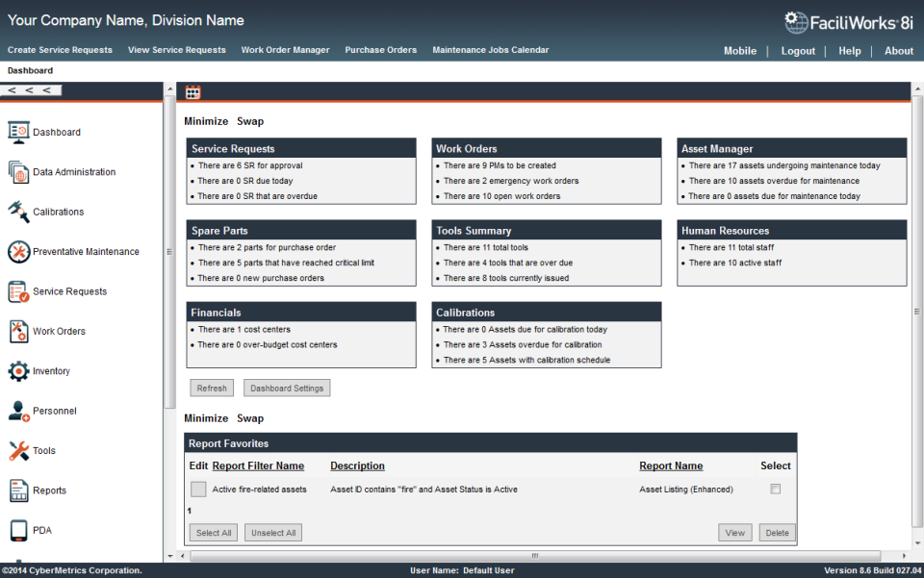Screen dimensions: 924x578
Task: Open the Data Administration sidebar icon
Action: [x=18, y=172]
